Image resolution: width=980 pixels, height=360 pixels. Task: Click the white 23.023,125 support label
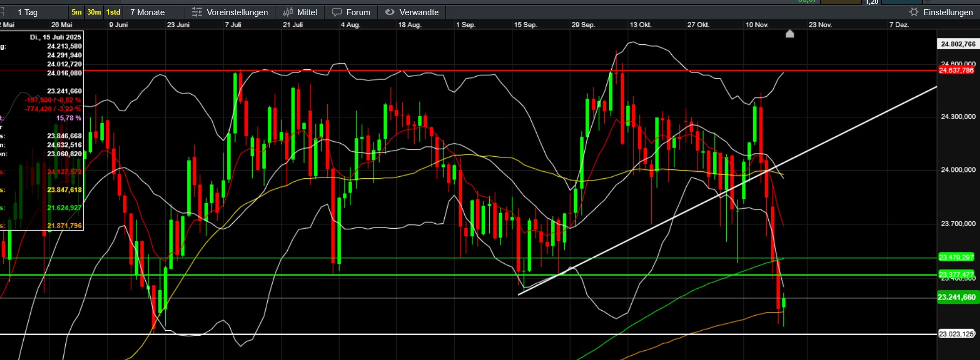coord(956,334)
